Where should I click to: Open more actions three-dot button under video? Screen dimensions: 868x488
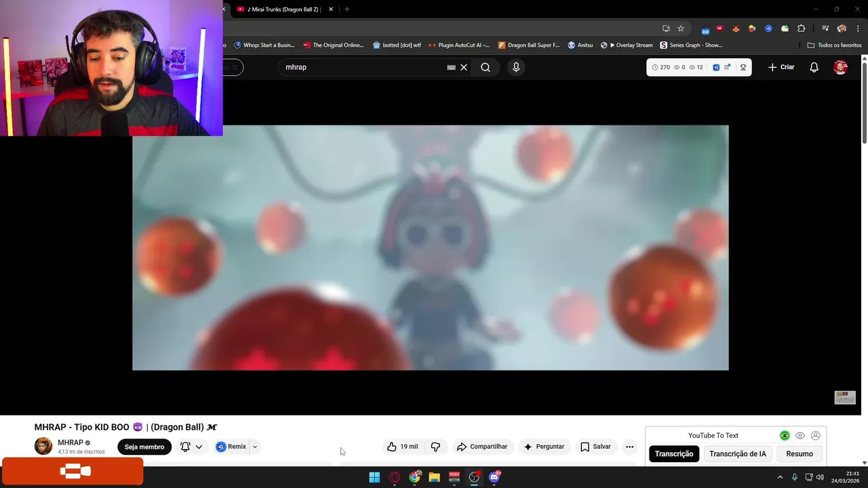[629, 447]
